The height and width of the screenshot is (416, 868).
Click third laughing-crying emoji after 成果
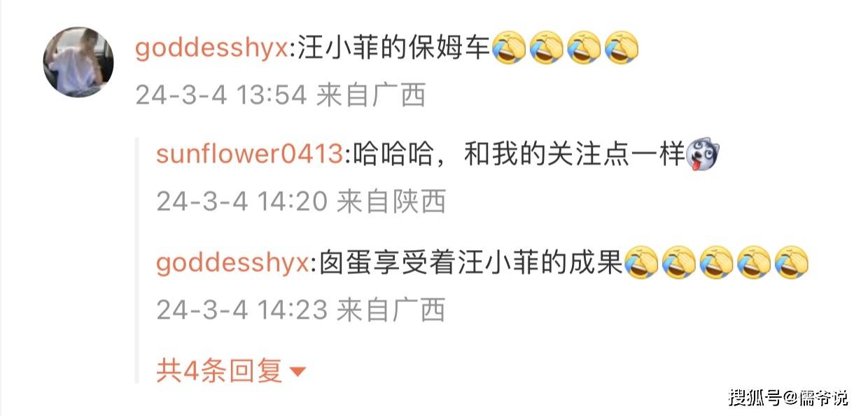[716, 263]
